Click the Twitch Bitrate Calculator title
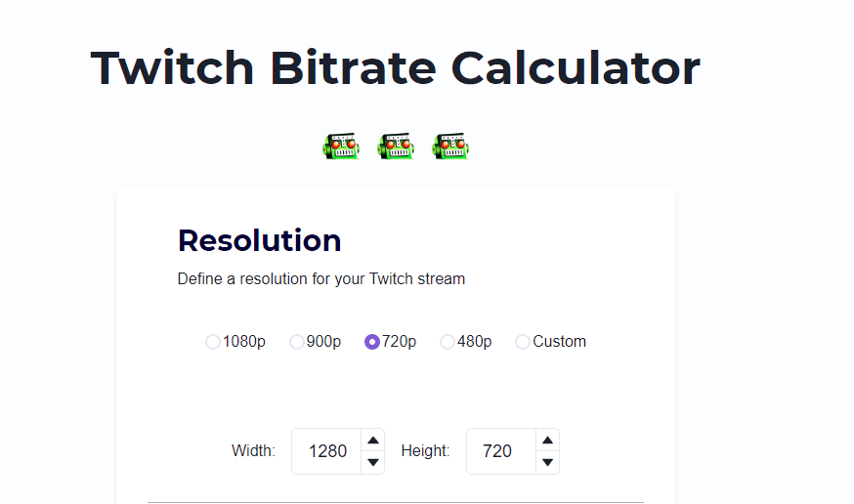This screenshot has height=504, width=854. (396, 68)
